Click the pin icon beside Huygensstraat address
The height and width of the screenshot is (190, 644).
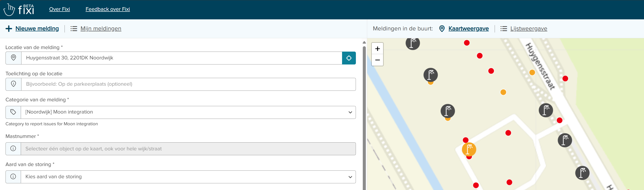[x=14, y=58]
